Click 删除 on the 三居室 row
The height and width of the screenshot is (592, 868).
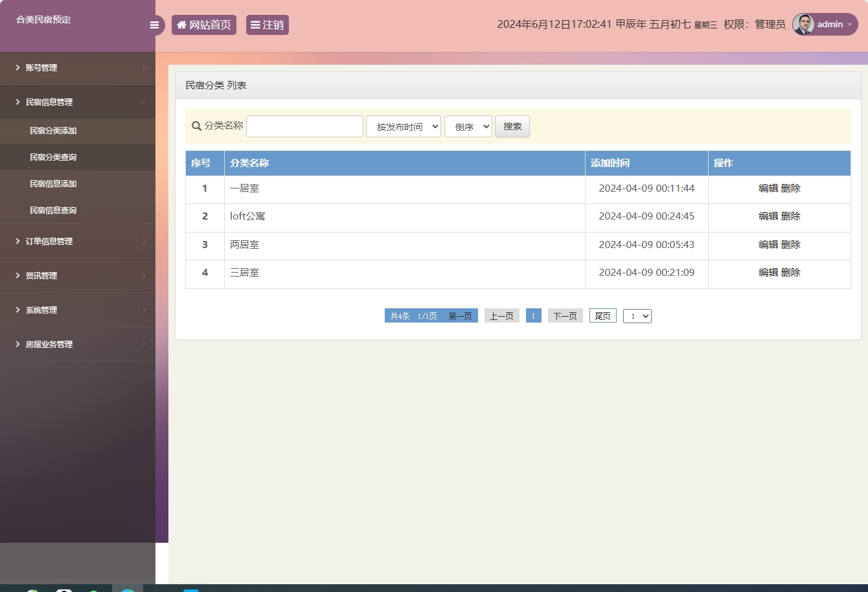[x=792, y=272]
